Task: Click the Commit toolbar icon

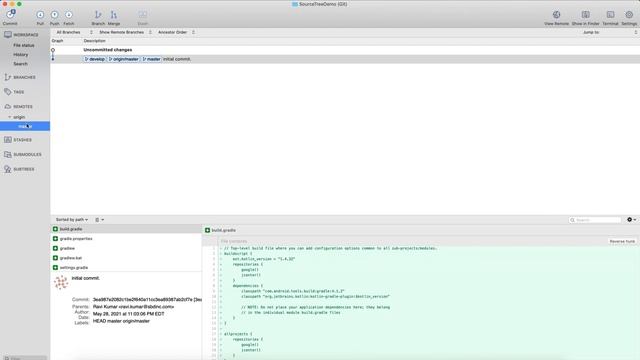Action: pyautogui.click(x=10, y=17)
